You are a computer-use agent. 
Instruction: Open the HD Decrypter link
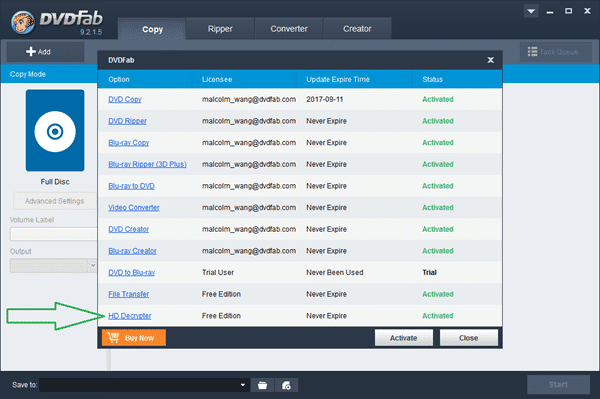[x=130, y=316]
